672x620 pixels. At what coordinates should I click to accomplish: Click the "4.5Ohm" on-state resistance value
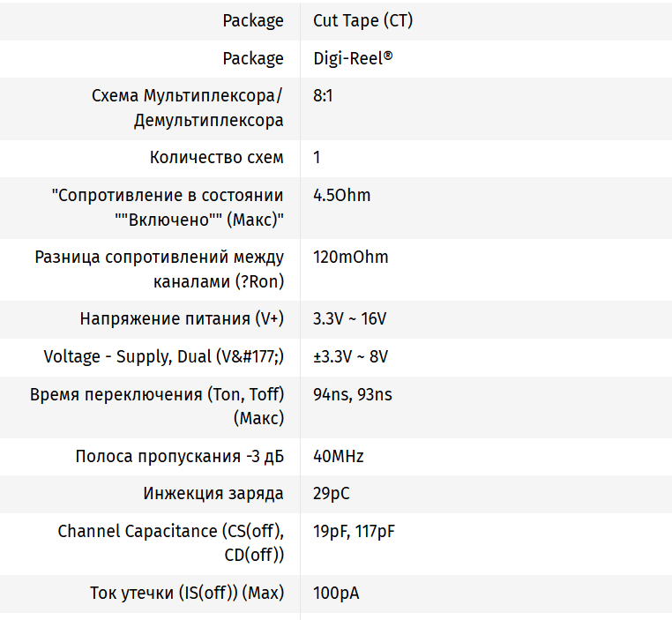click(x=342, y=195)
